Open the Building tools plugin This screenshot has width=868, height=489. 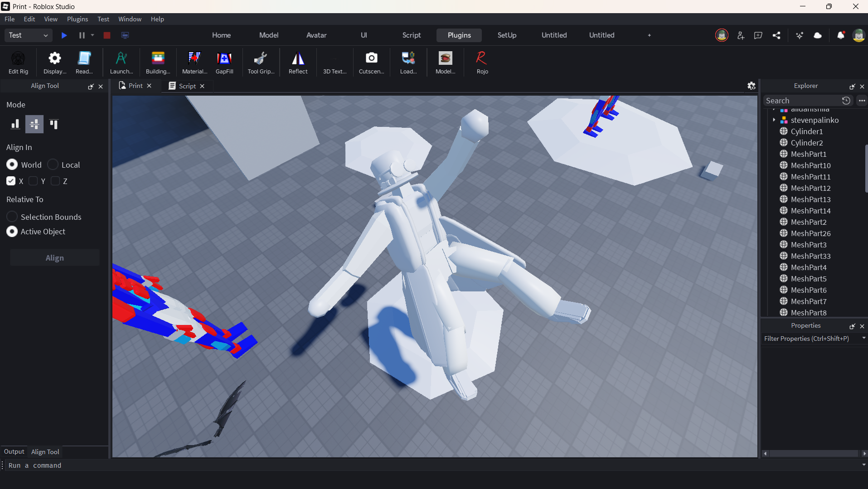pyautogui.click(x=158, y=62)
